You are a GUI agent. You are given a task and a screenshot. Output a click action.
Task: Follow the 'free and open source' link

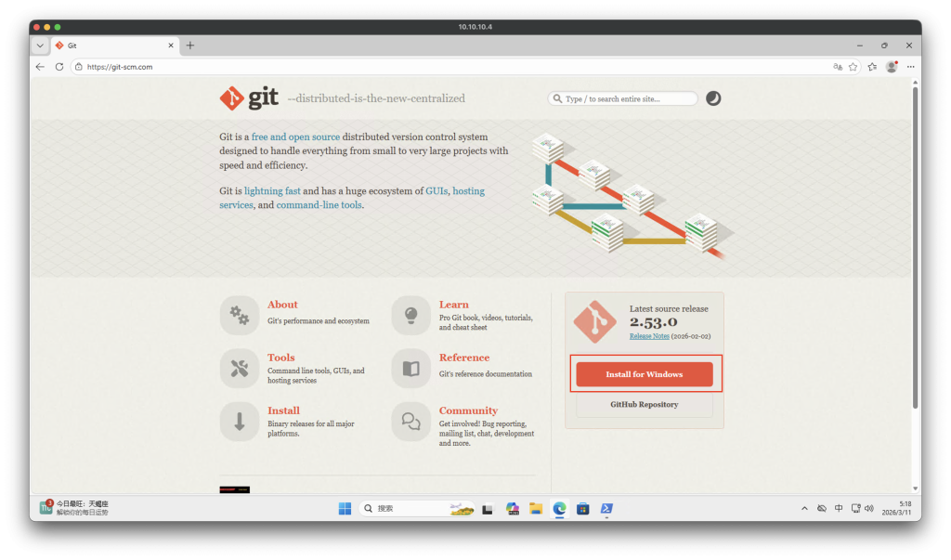[295, 137]
